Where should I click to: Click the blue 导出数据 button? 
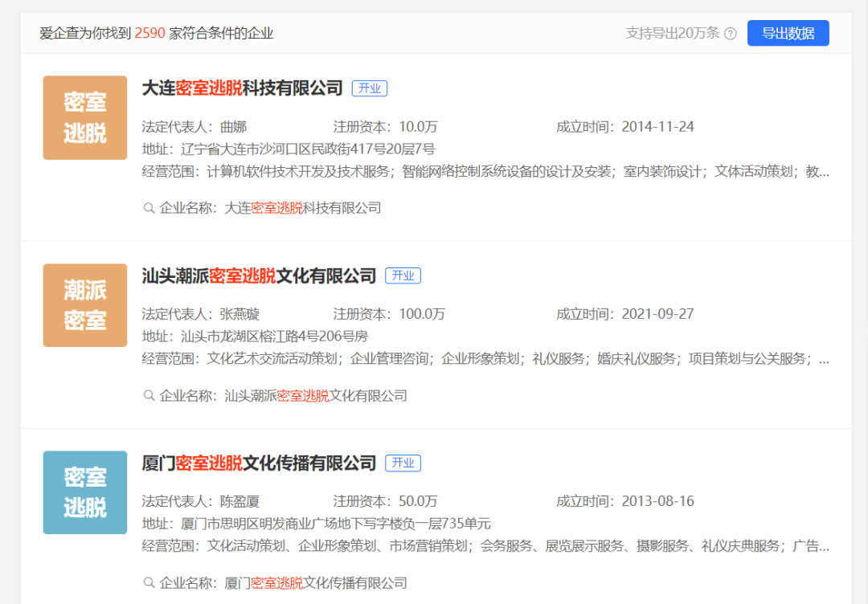(x=788, y=33)
